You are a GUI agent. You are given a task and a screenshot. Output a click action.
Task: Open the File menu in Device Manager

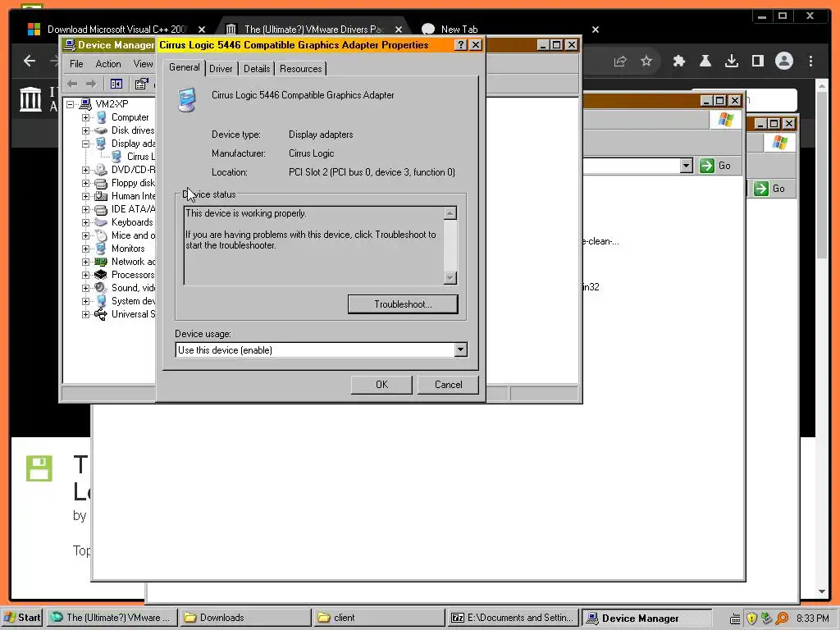point(76,64)
